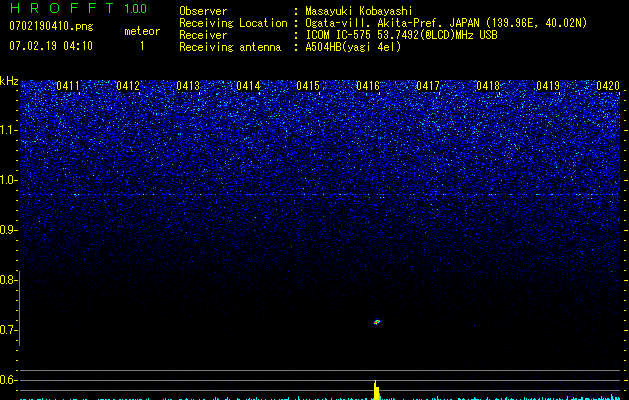The width and height of the screenshot is (629, 400).
Task: Click observer name Masayuki Kobayashi
Action: 359,11
